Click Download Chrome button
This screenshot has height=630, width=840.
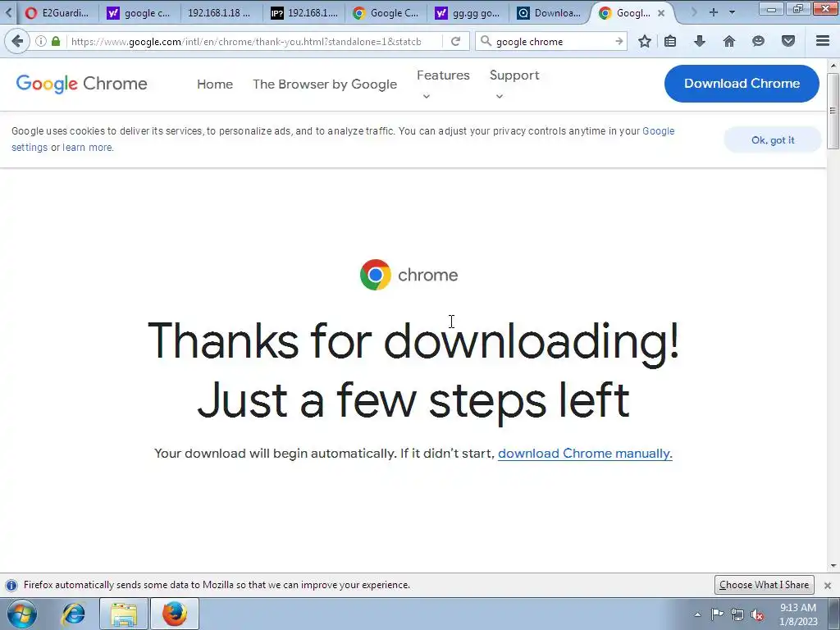pyautogui.click(x=742, y=83)
